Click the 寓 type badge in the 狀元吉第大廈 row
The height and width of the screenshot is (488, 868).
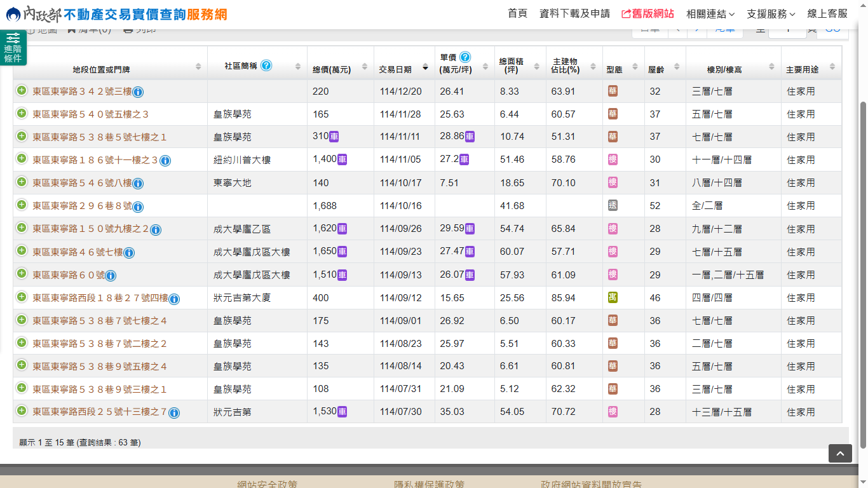(613, 297)
